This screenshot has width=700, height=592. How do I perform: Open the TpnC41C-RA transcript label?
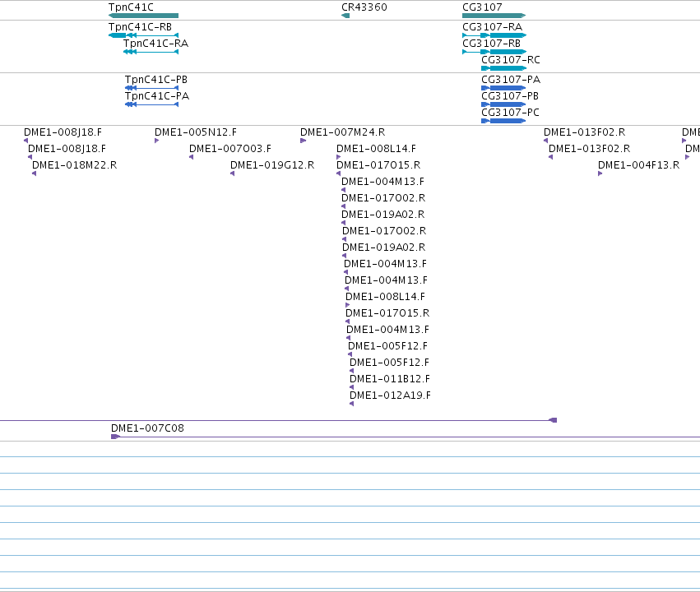pos(155,44)
